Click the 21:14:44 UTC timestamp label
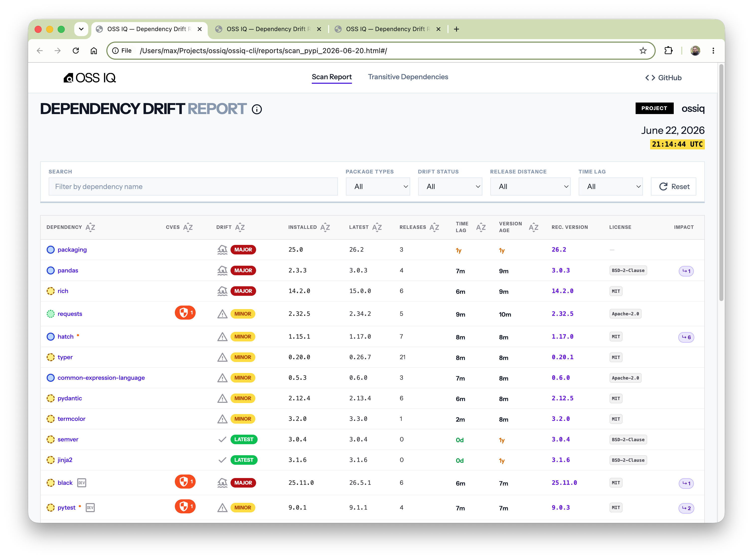Screen dimensions: 753x560 point(677,144)
